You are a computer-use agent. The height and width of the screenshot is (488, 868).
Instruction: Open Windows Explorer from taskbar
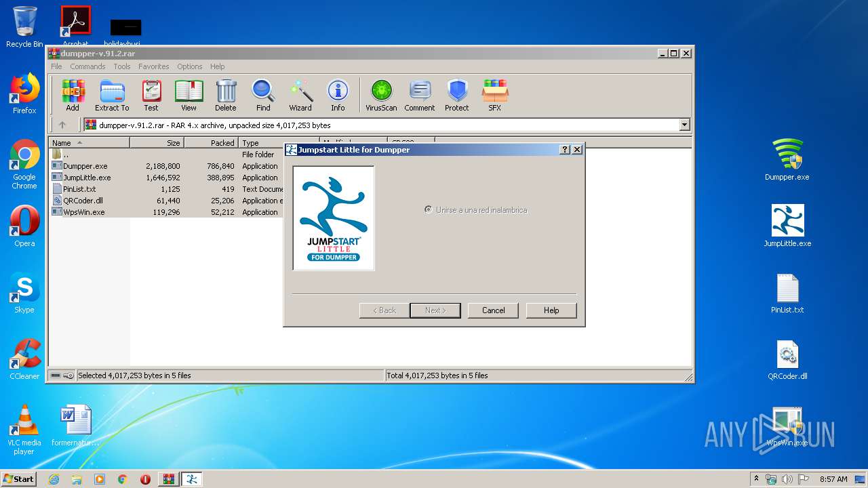(x=77, y=479)
